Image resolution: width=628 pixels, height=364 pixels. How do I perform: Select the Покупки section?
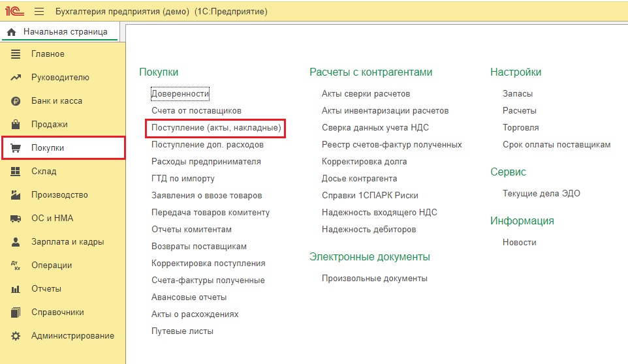(63, 148)
